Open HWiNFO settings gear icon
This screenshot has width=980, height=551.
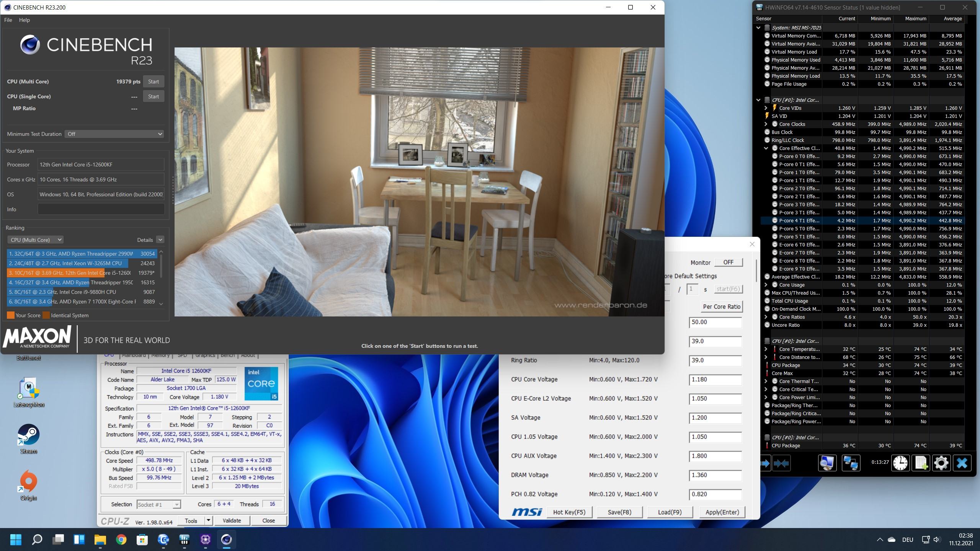[941, 463]
